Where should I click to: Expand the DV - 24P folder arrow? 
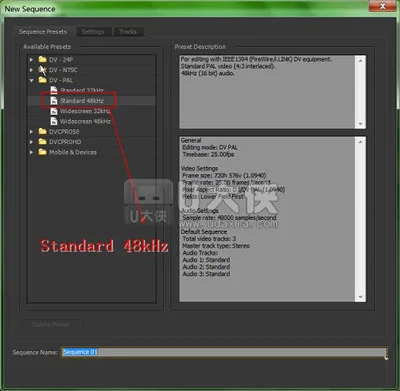(x=31, y=60)
